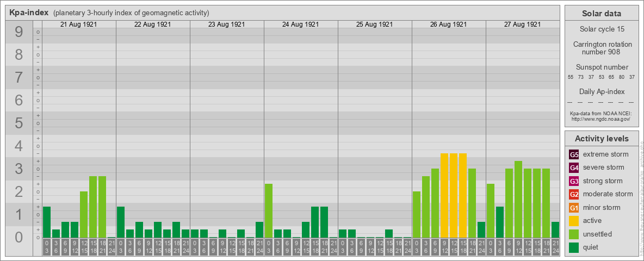Click the 15-18 bar on 25 Aug
Viewport: 644px width, 261px height.
pyautogui.click(x=389, y=234)
